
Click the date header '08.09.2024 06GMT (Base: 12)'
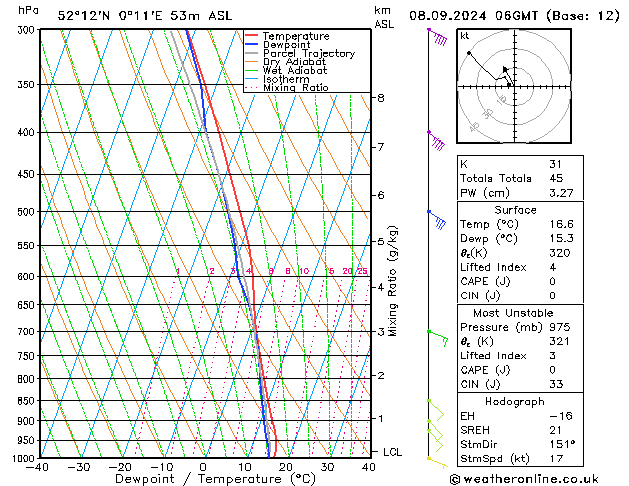click(x=514, y=16)
